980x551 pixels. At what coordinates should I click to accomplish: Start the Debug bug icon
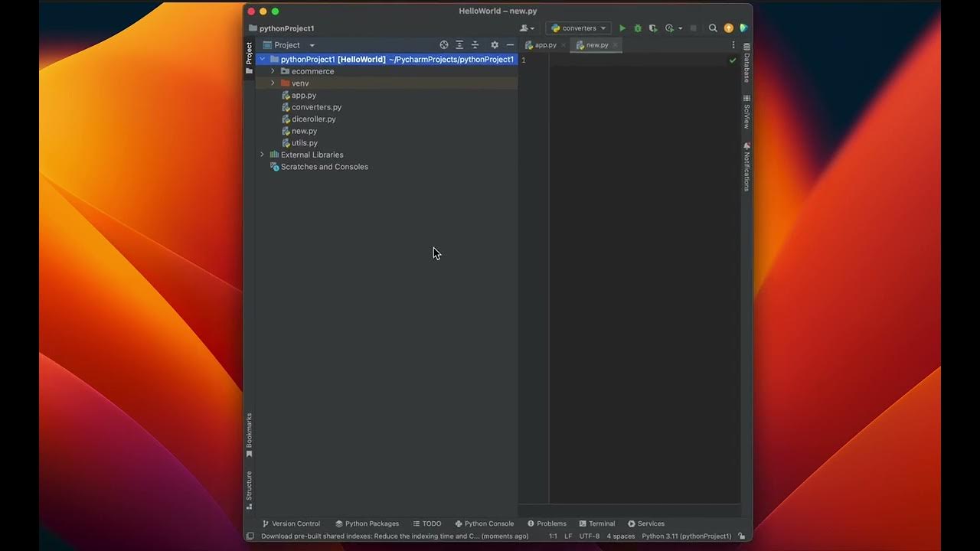[637, 28]
